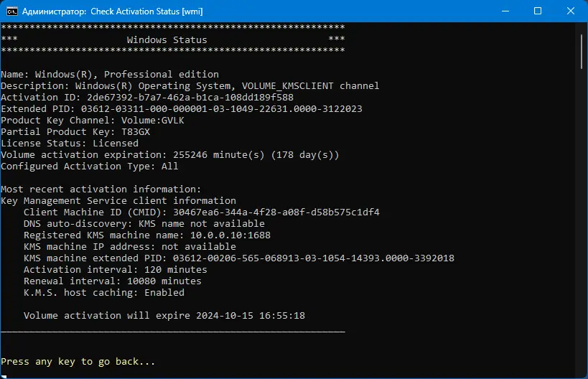Click the Registered KMS machine name line
Image resolution: width=588 pixels, height=379 pixels.
(146, 235)
